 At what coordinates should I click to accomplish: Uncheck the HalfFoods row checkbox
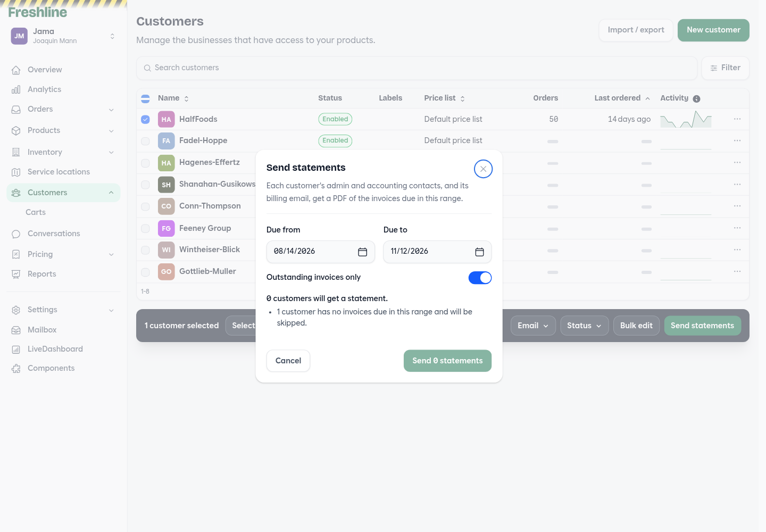tap(145, 120)
